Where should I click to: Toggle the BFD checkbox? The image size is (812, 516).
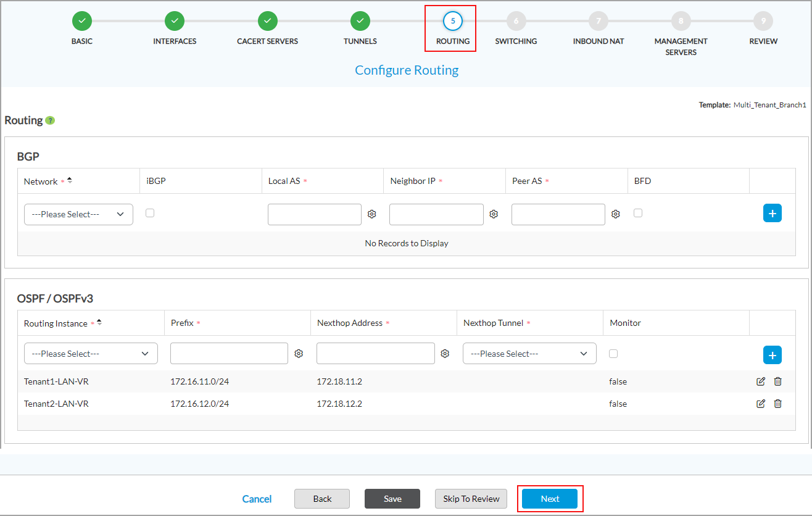point(638,213)
